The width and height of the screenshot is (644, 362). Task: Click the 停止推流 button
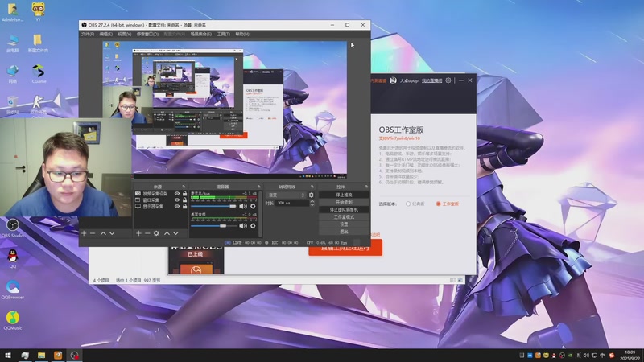tap(344, 195)
